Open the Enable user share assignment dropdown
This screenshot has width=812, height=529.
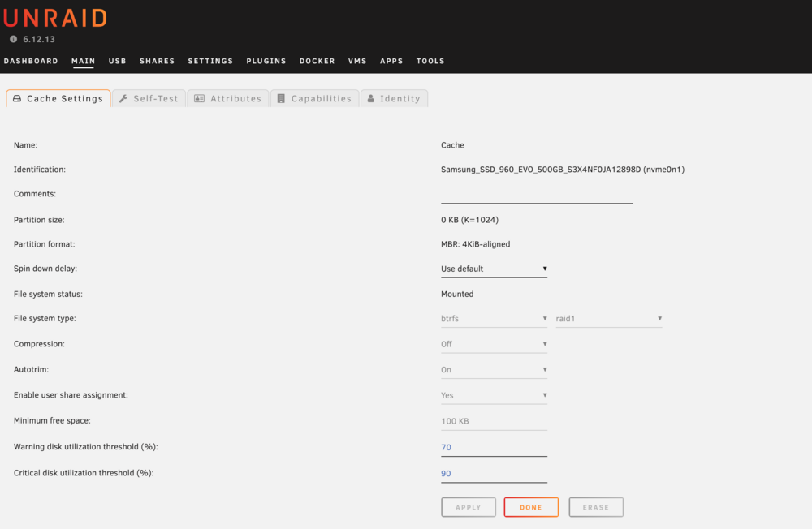coord(494,395)
